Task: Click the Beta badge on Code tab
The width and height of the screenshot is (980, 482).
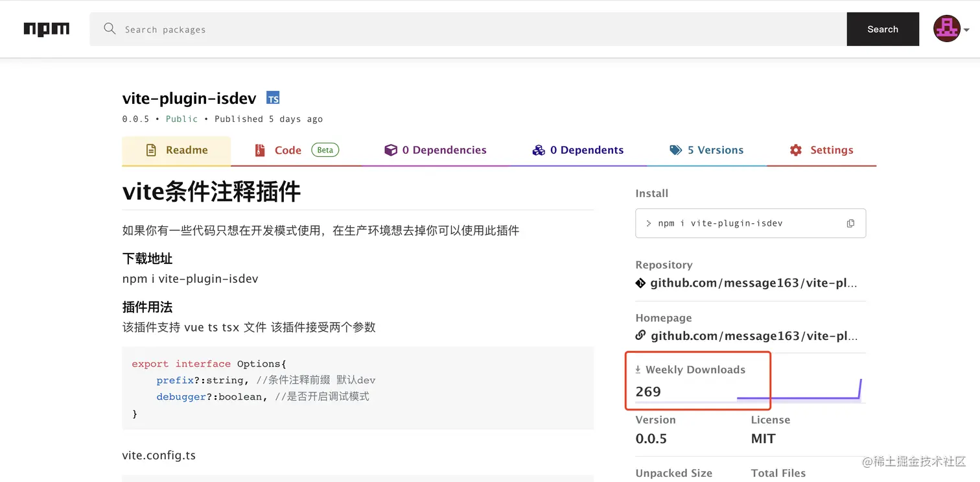Action: pos(325,150)
